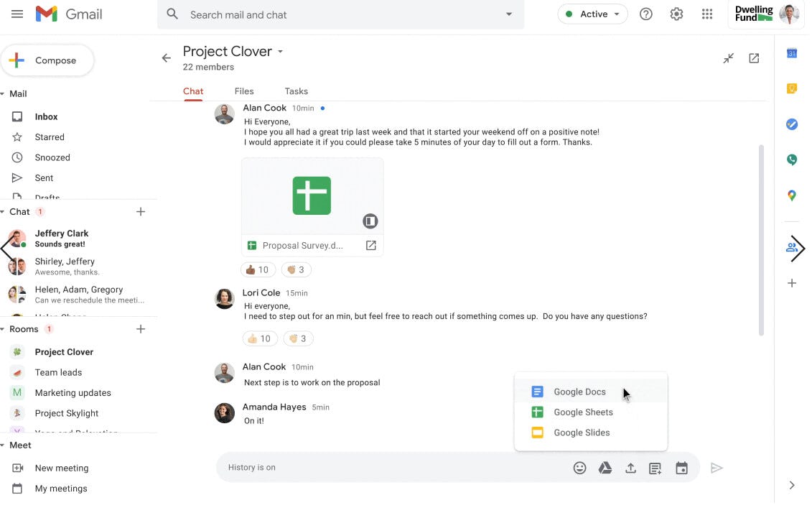812x508 pixels.
Task: Open the Project Clover name dropdown
Action: click(x=280, y=51)
